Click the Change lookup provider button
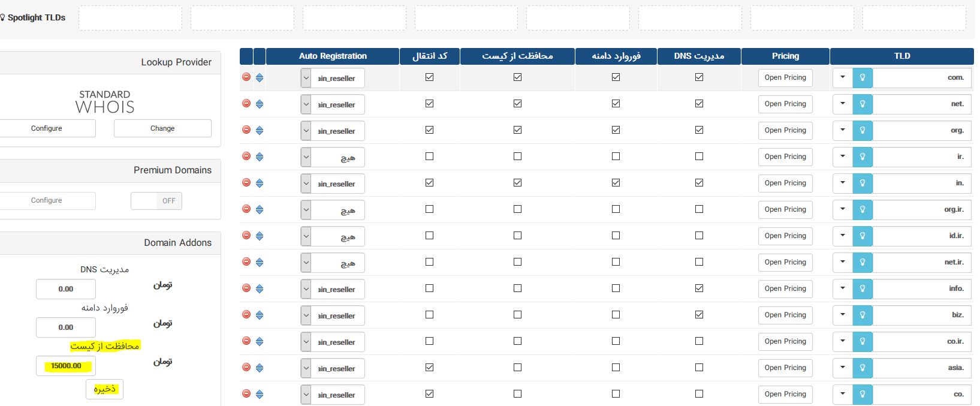 click(x=162, y=128)
